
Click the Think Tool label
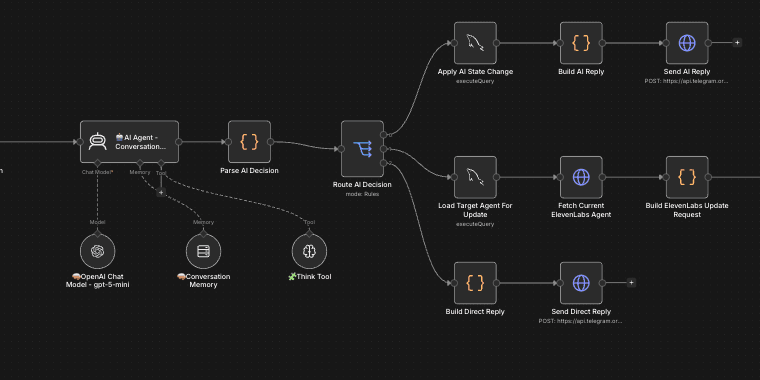tap(309, 277)
